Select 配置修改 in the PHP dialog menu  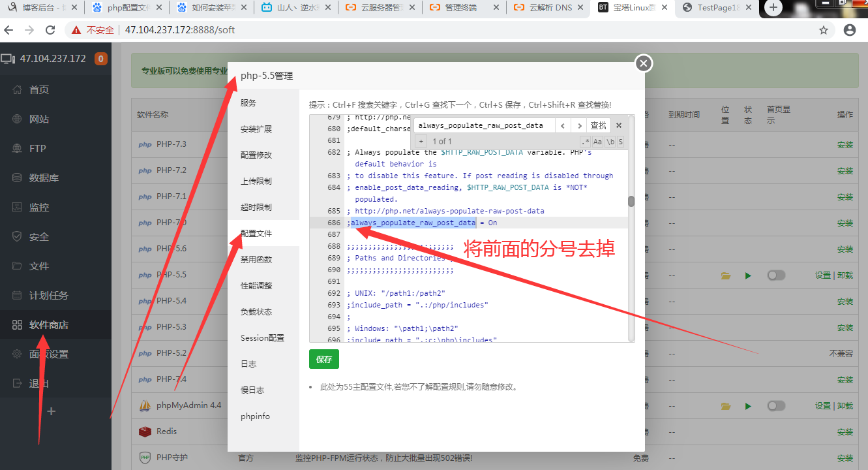tap(263, 155)
